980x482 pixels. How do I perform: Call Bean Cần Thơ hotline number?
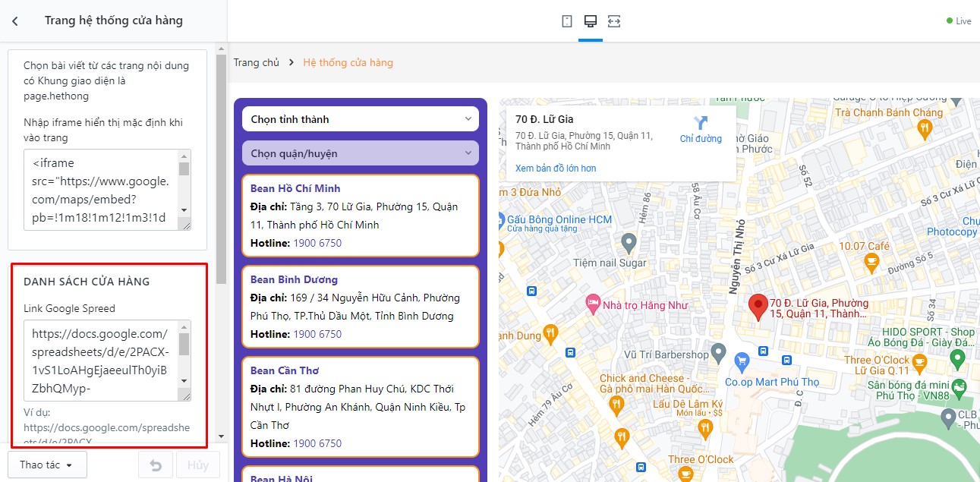pyautogui.click(x=317, y=443)
